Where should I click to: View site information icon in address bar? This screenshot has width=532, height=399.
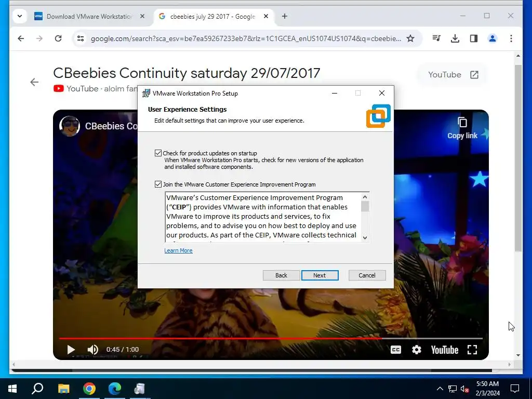tap(81, 38)
